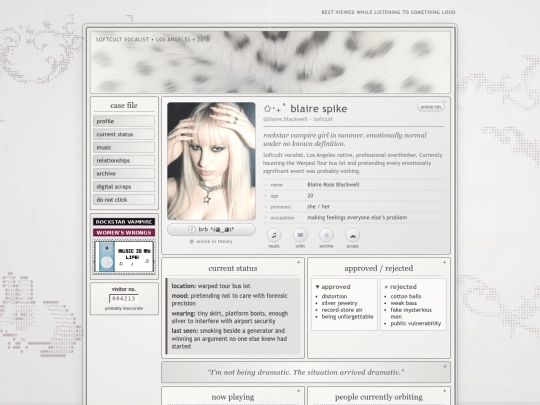Click 'fake mysterious men' in rejected list

pyautogui.click(x=411, y=313)
